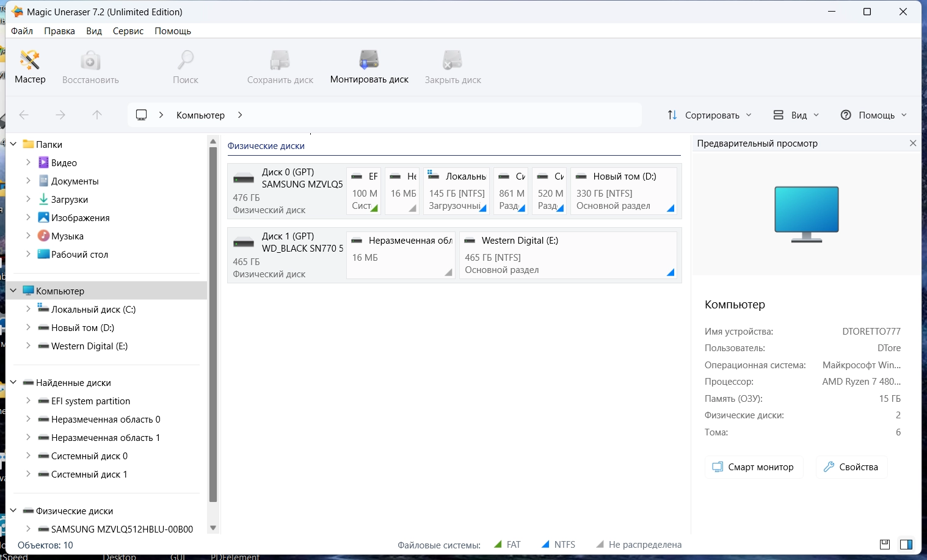Click the Поиск magnifier toolbar icon

click(x=186, y=60)
